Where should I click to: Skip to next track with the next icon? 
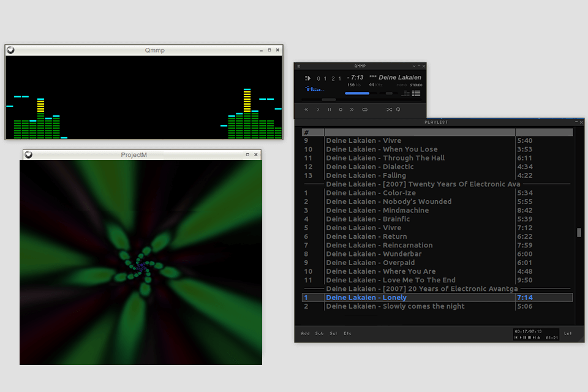tap(352, 109)
